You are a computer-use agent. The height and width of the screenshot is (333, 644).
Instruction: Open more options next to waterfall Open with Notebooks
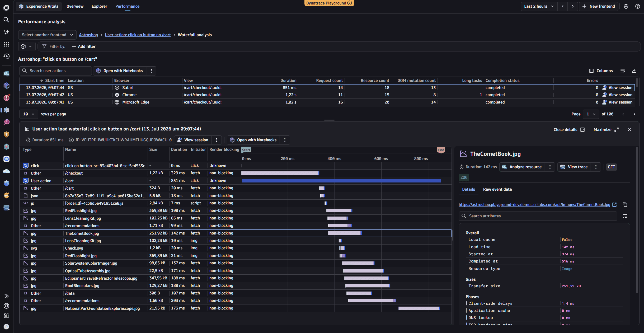(285, 140)
